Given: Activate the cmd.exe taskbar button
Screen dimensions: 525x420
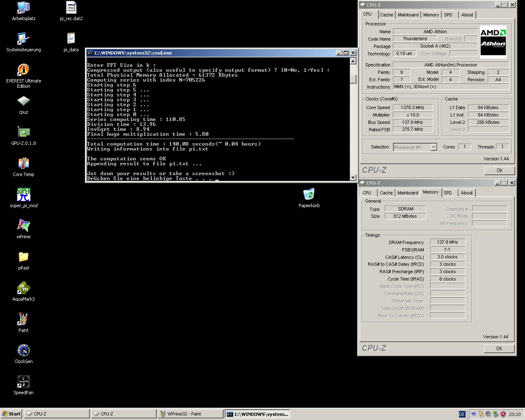Looking at the screenshot, I should pyautogui.click(x=258, y=414).
